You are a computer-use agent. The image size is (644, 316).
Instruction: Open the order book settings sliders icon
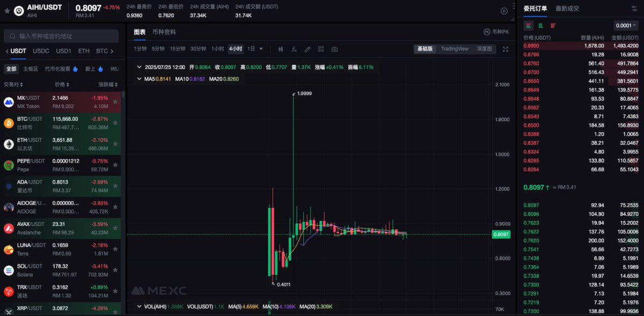click(x=634, y=9)
